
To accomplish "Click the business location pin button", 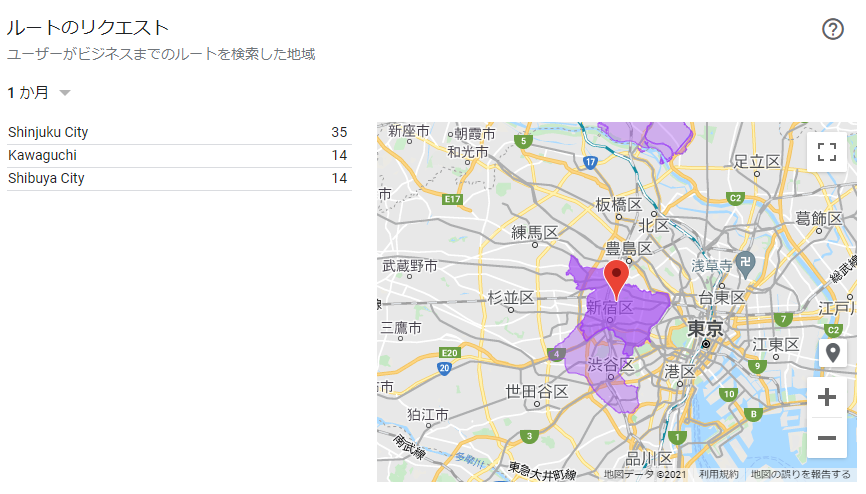I will [x=832, y=353].
